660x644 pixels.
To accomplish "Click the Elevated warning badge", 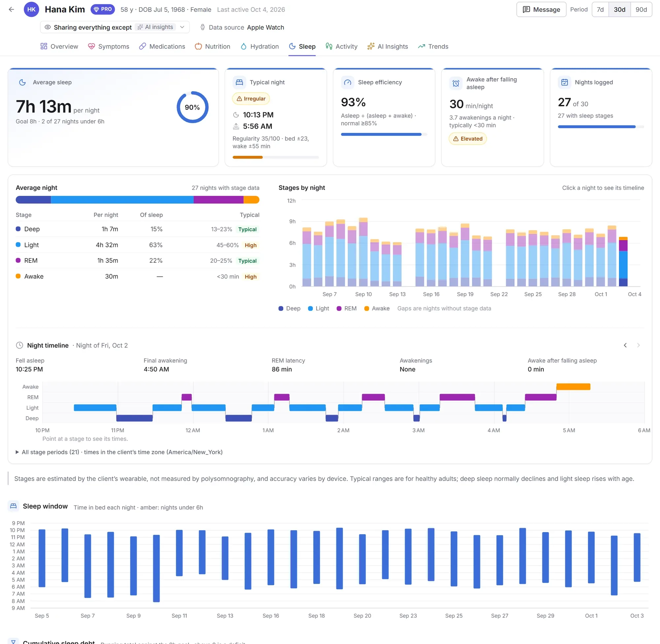I will (468, 139).
